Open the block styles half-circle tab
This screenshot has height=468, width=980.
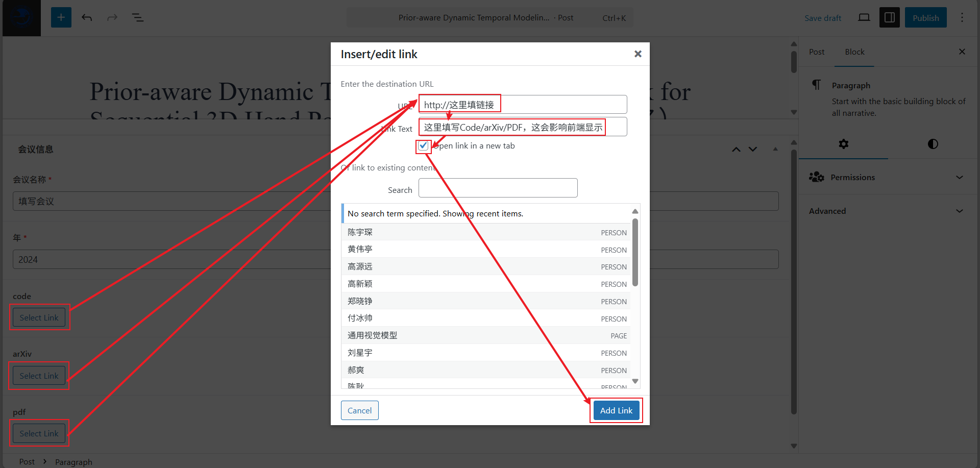pos(933,144)
